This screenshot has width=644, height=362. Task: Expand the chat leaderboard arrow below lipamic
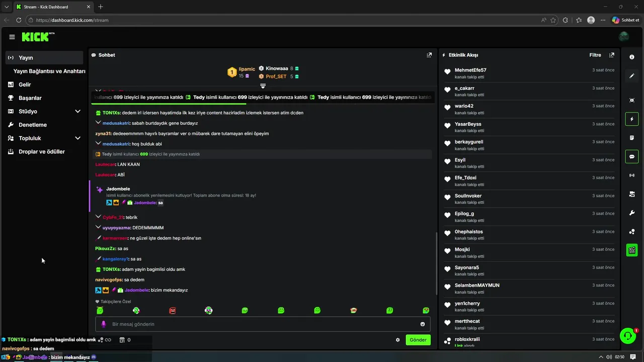coord(263,86)
